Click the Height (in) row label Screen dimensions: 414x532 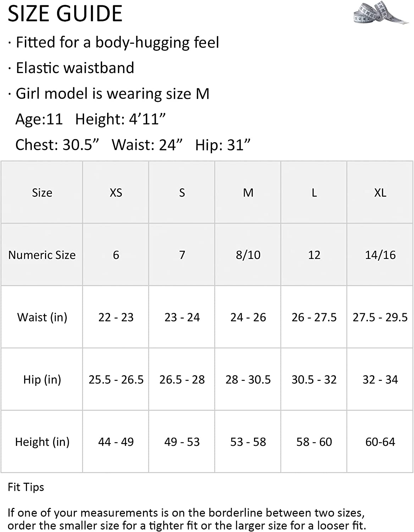[42, 442]
